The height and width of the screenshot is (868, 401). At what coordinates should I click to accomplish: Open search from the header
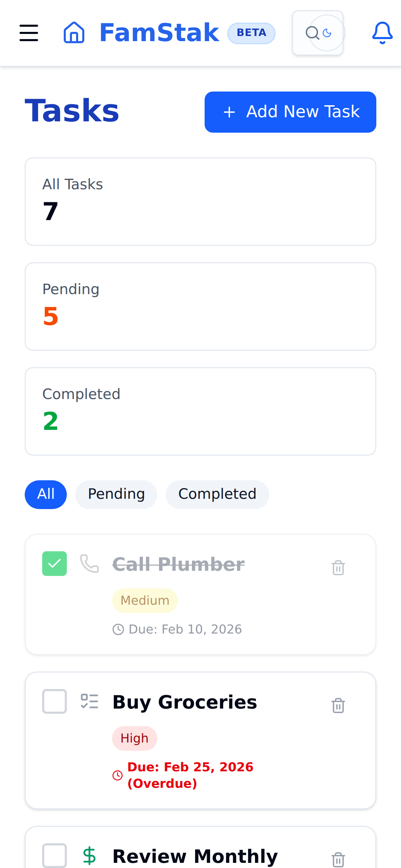(x=313, y=33)
